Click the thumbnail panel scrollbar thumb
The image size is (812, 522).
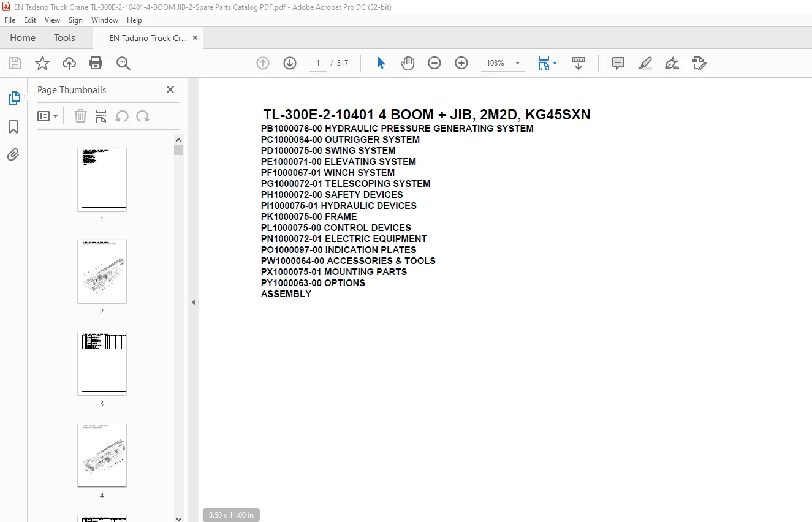[x=179, y=150]
